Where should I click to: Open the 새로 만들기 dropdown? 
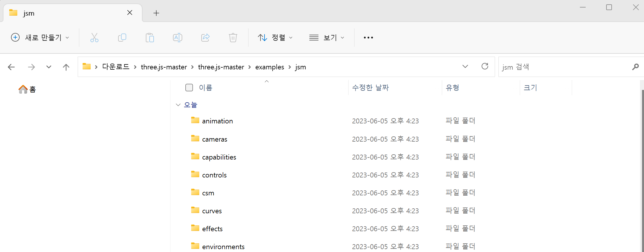pos(40,38)
